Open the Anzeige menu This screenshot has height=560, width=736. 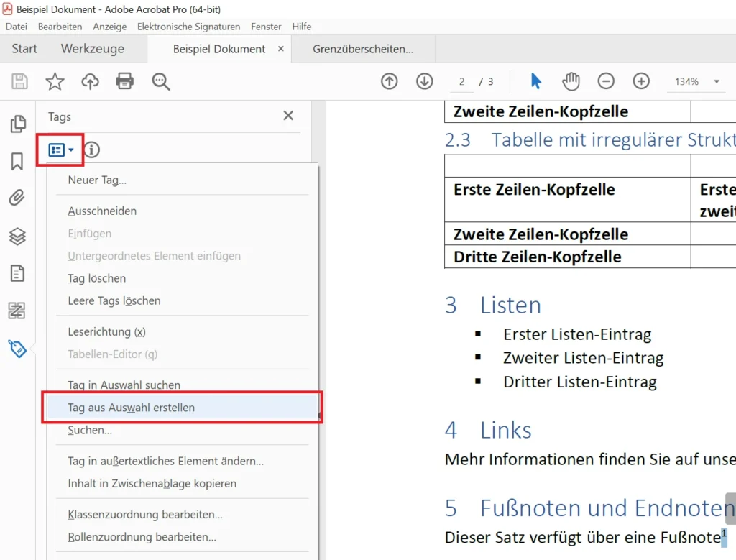point(109,27)
